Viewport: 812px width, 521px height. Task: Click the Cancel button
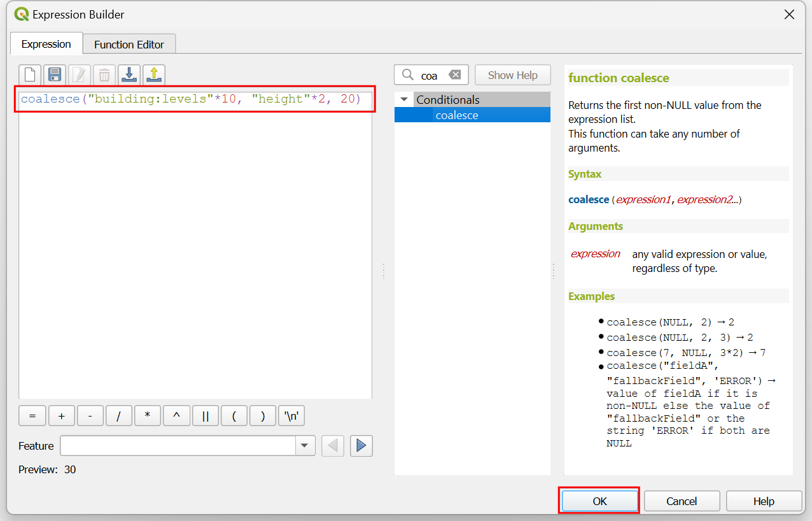[682, 501]
